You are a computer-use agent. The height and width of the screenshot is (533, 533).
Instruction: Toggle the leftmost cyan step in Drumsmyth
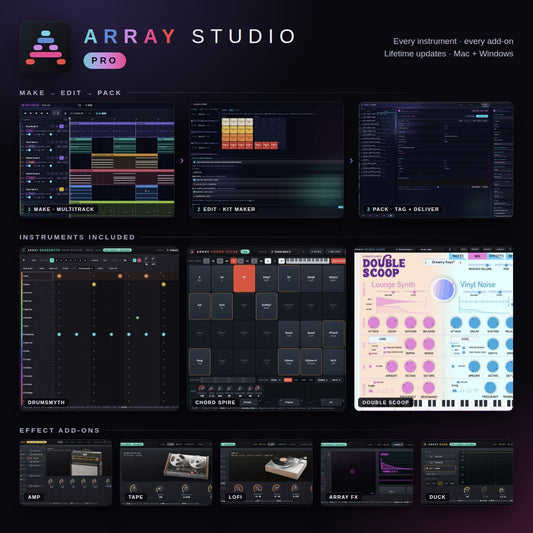pos(59,334)
